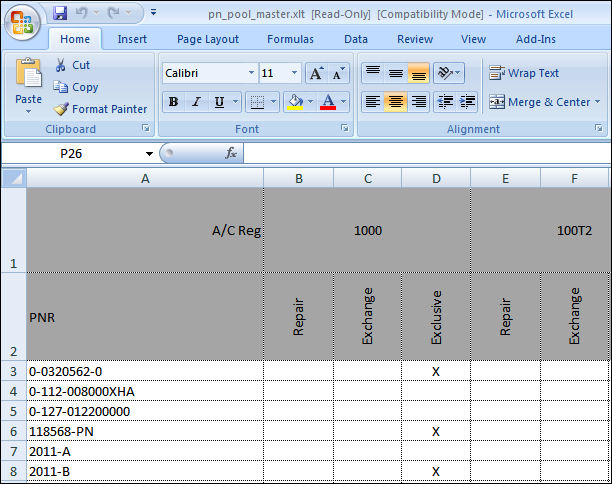Select row 3 header
This screenshot has height=484, width=612.
tap(14, 371)
